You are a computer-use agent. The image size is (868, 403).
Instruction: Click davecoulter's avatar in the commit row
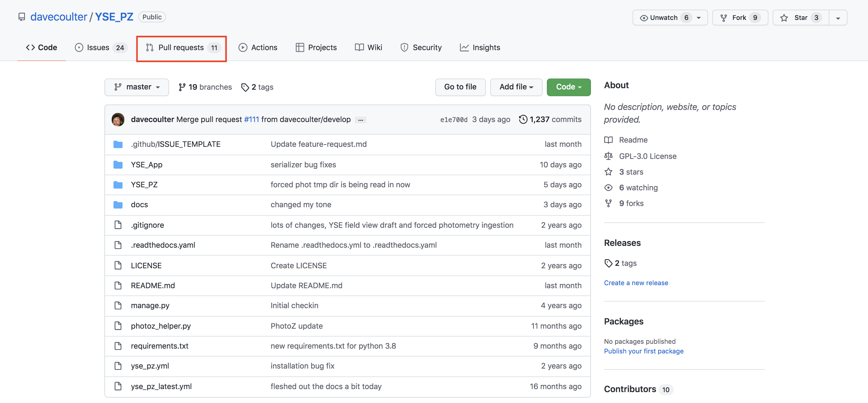coord(118,119)
